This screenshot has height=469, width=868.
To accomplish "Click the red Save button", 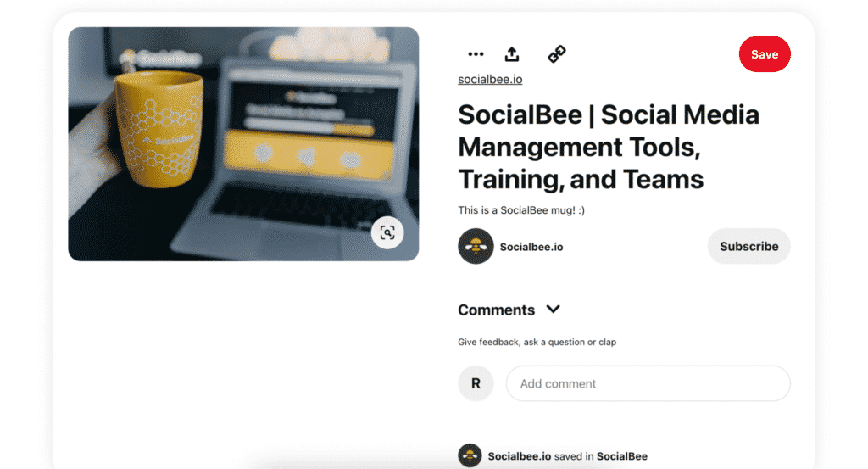I will [x=765, y=54].
